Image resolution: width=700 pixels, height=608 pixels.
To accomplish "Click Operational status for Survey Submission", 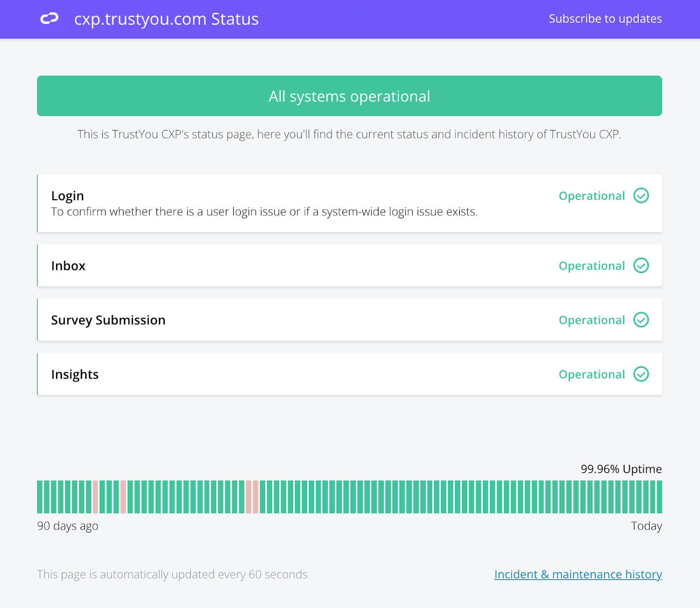I will coord(591,320).
